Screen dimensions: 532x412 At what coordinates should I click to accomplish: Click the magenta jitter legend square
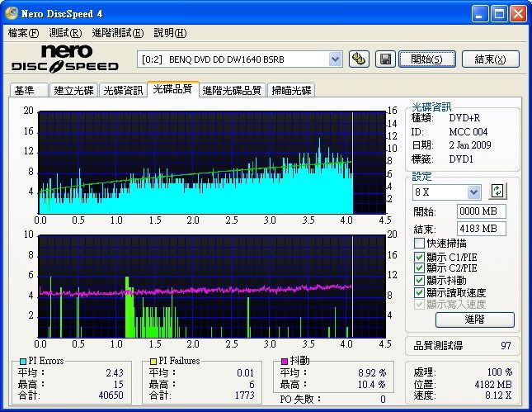pyautogui.click(x=285, y=362)
